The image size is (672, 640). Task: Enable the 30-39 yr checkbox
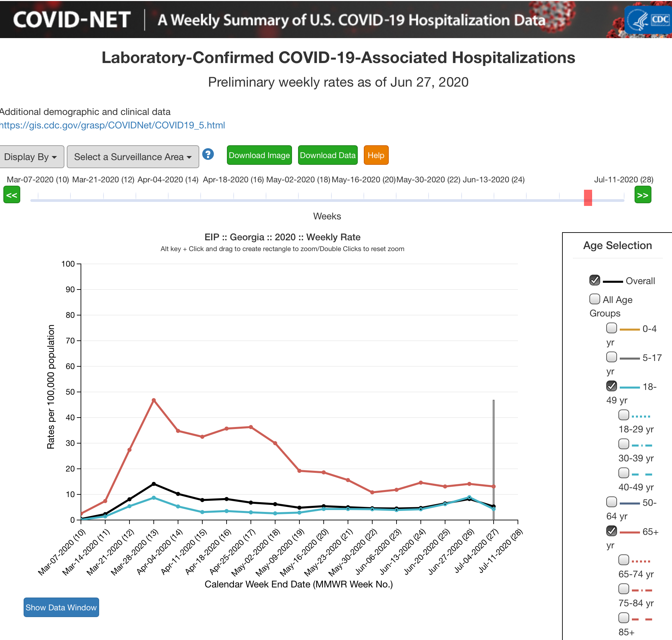click(x=623, y=444)
